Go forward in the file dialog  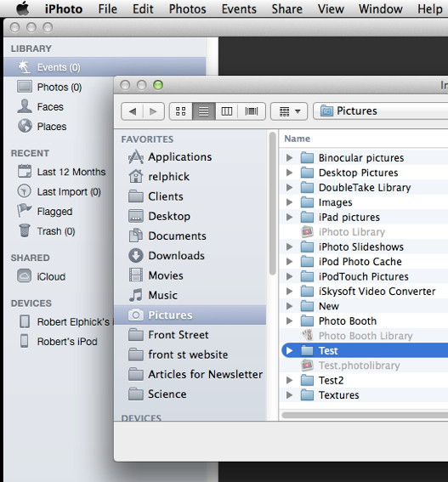153,111
